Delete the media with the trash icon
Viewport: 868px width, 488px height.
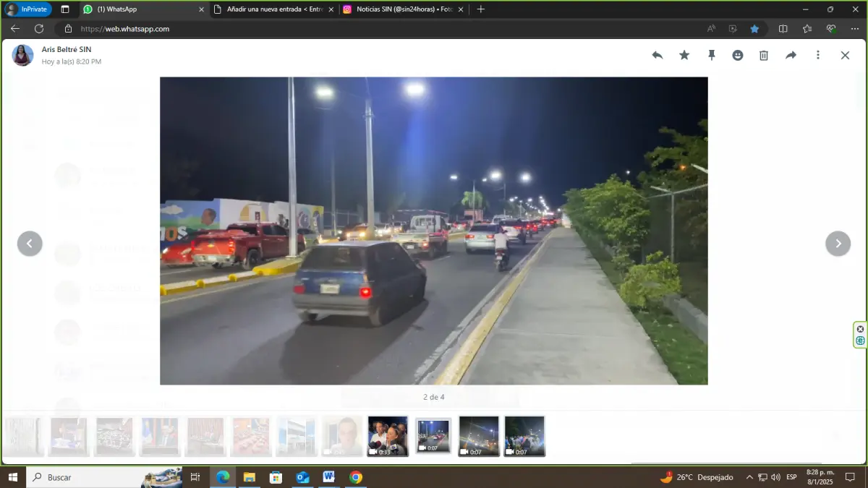[764, 55]
